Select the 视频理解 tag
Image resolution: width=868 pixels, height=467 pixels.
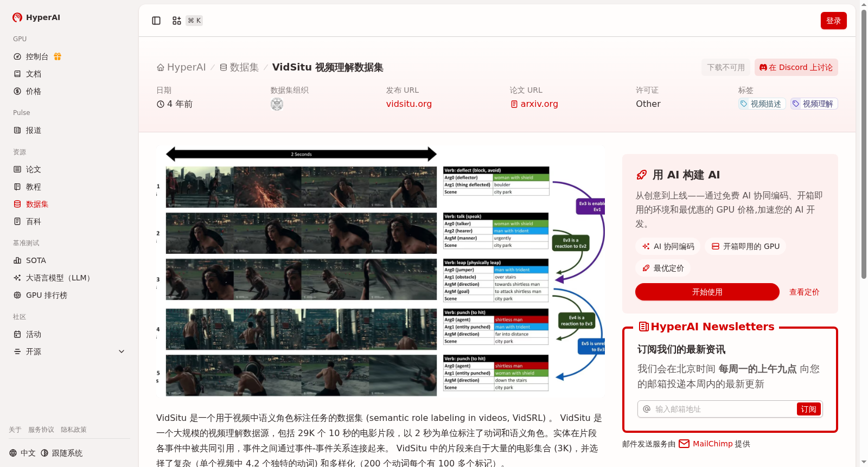pos(814,104)
